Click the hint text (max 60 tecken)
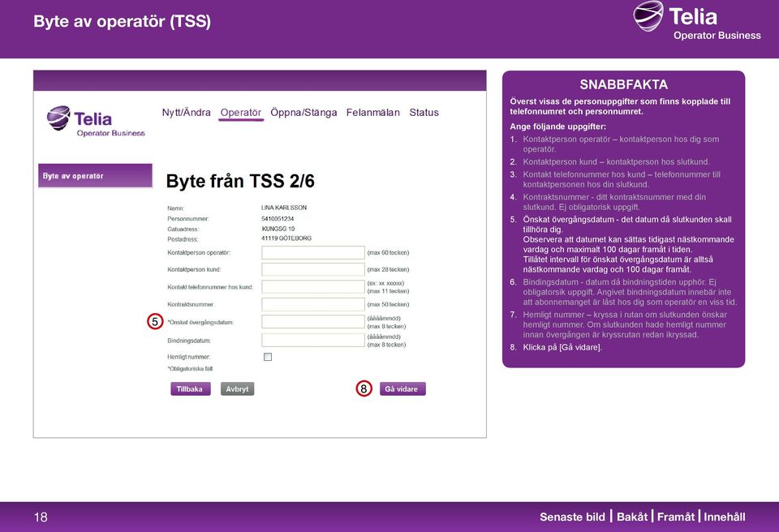This screenshot has width=779, height=532. point(388,253)
